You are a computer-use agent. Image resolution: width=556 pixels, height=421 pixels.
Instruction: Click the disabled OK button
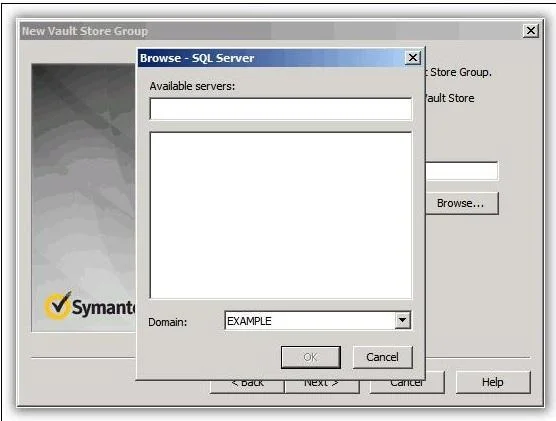tap(311, 357)
